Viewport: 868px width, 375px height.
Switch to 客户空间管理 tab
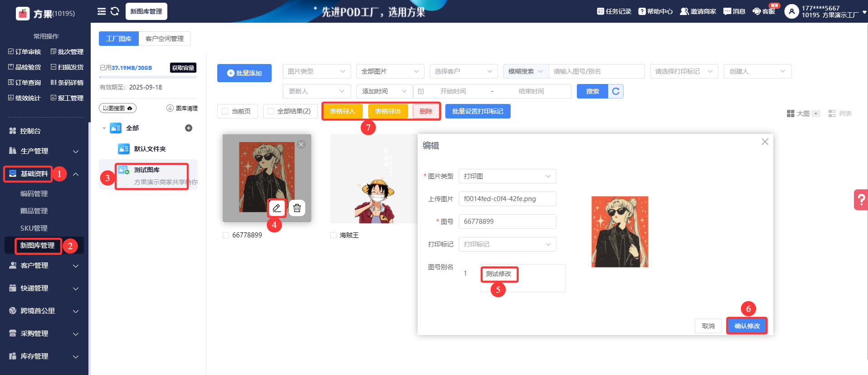coord(165,39)
